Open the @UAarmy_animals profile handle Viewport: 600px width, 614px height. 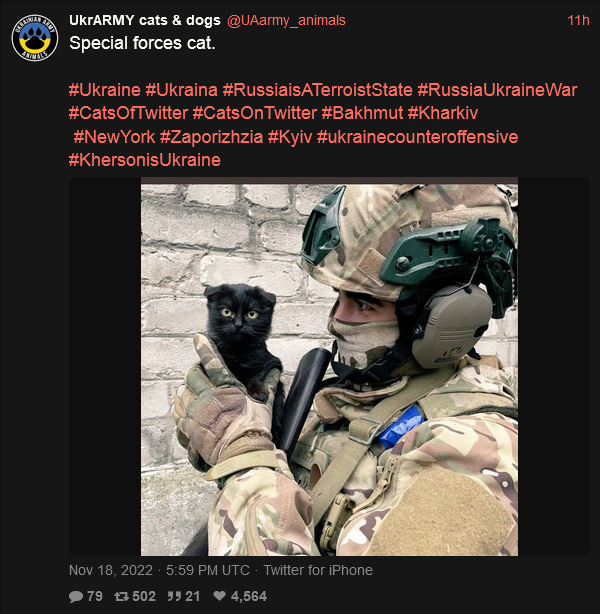(x=286, y=20)
